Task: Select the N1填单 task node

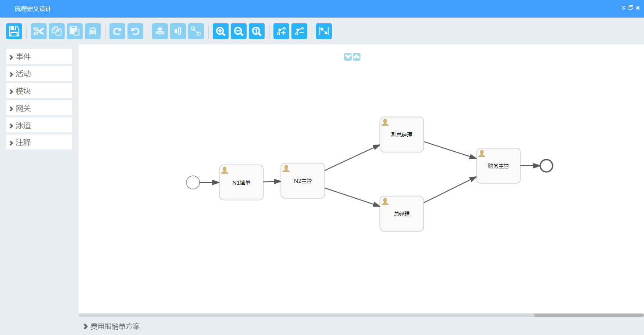Action: (x=241, y=182)
